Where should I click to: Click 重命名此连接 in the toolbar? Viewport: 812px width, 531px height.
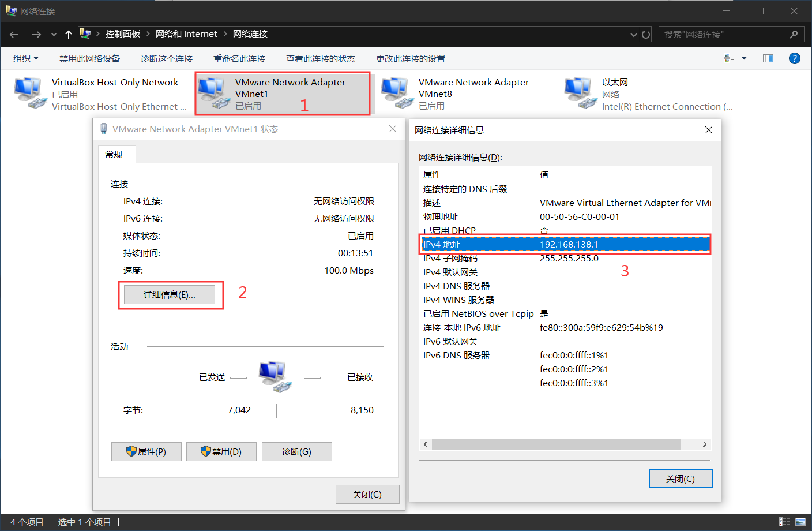click(239, 58)
